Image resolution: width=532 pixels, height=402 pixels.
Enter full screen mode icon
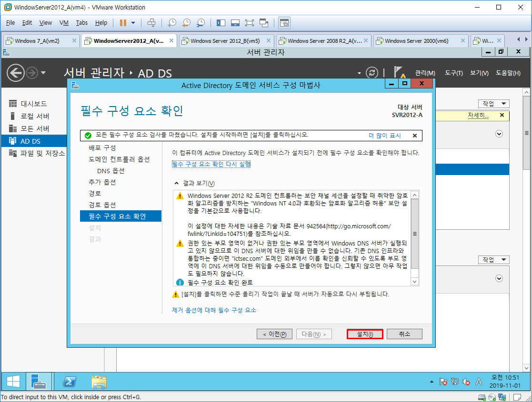click(x=250, y=23)
